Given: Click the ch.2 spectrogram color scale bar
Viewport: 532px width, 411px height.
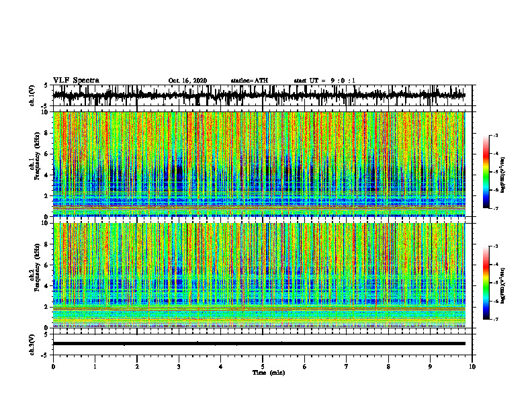Looking at the screenshot, I should tap(486, 283).
